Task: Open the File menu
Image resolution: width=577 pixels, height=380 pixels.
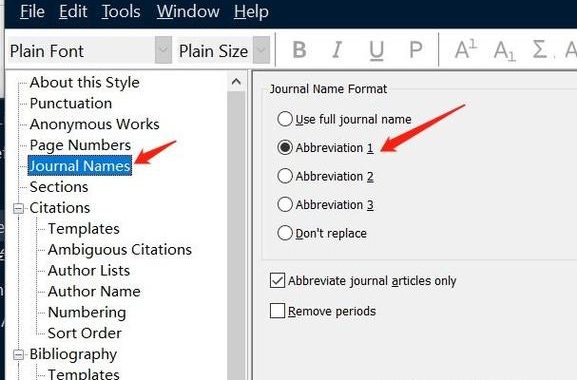Action: (32, 11)
